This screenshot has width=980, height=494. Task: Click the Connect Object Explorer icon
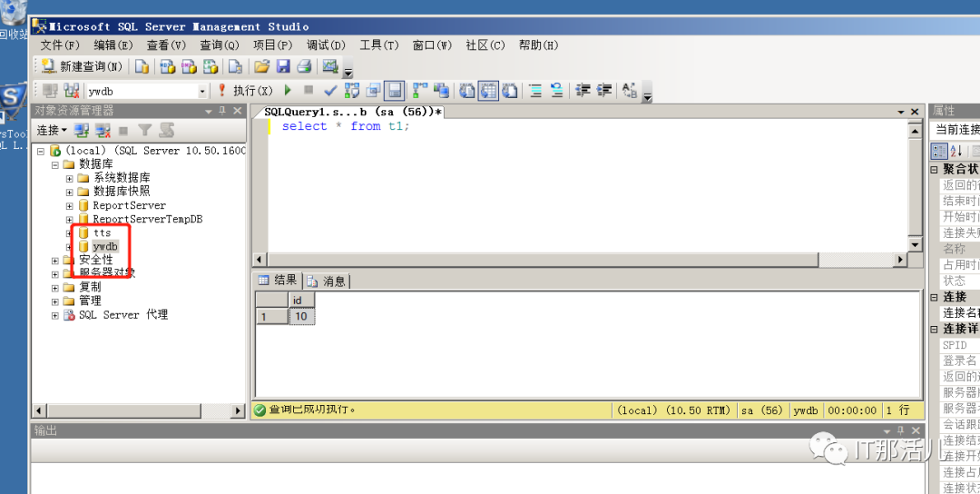coord(82,130)
